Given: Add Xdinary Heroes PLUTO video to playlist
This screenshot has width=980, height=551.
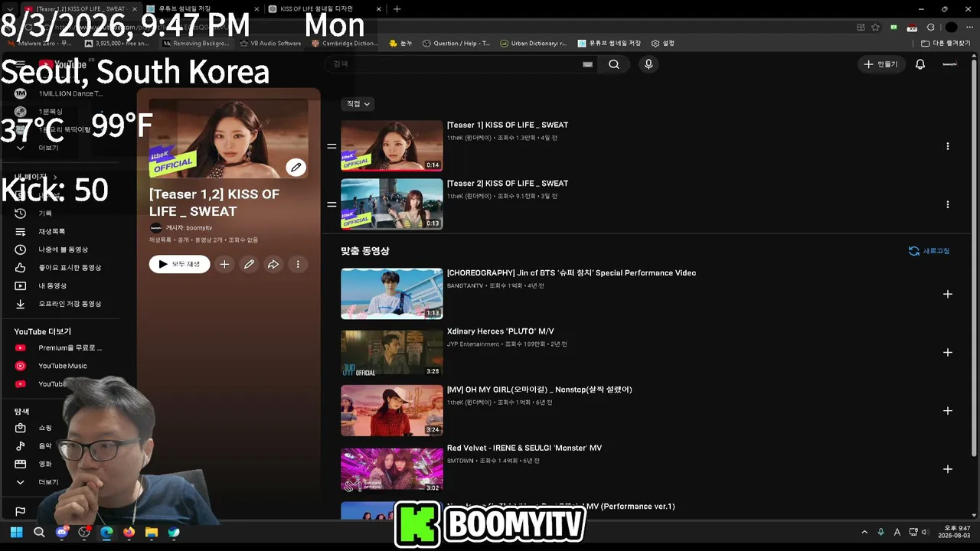Looking at the screenshot, I should click(x=948, y=352).
